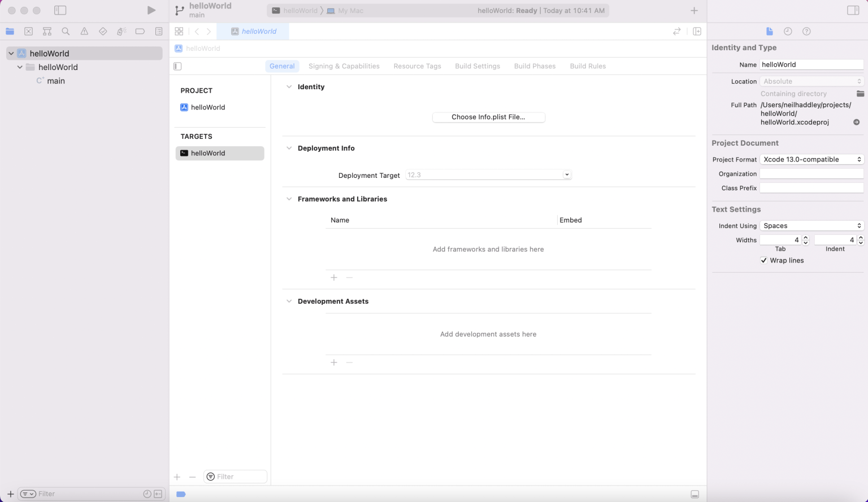
Task: Add a new target with plus
Action: click(x=177, y=477)
